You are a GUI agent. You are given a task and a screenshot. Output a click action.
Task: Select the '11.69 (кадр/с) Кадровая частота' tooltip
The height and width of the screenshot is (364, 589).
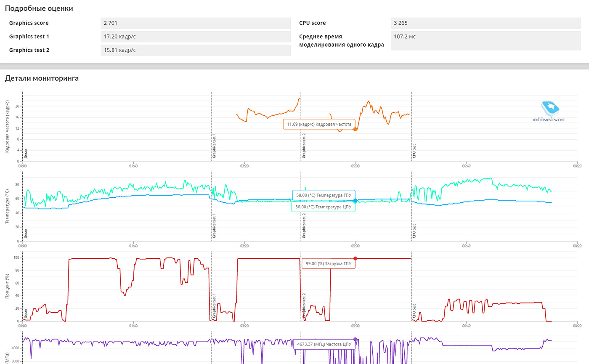[319, 125]
